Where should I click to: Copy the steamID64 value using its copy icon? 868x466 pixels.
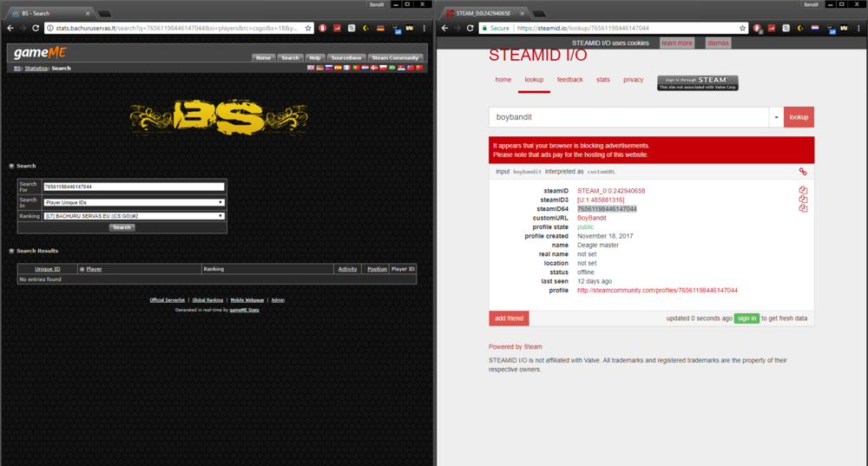(x=803, y=208)
